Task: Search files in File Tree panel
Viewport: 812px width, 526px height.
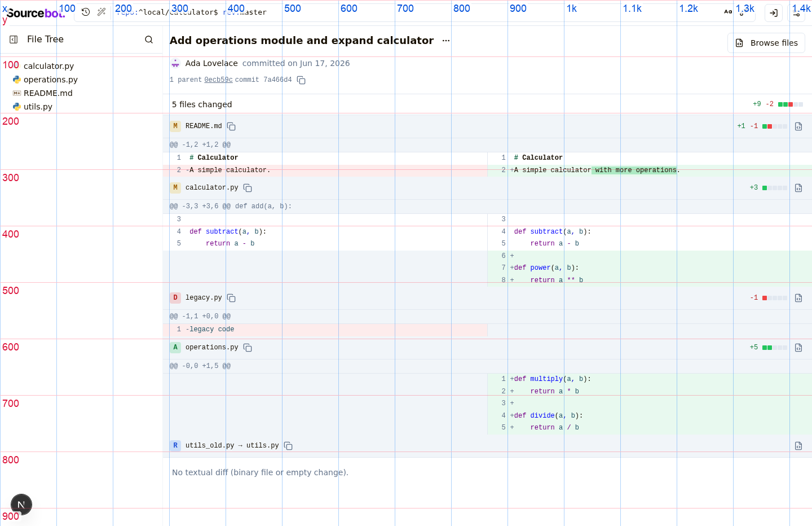Action: tap(149, 40)
